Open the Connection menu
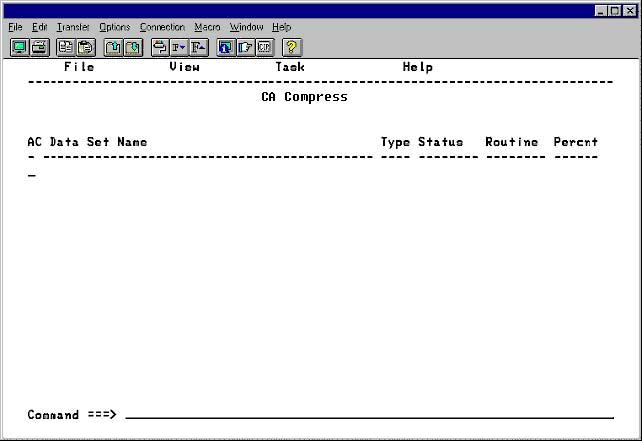 162,27
